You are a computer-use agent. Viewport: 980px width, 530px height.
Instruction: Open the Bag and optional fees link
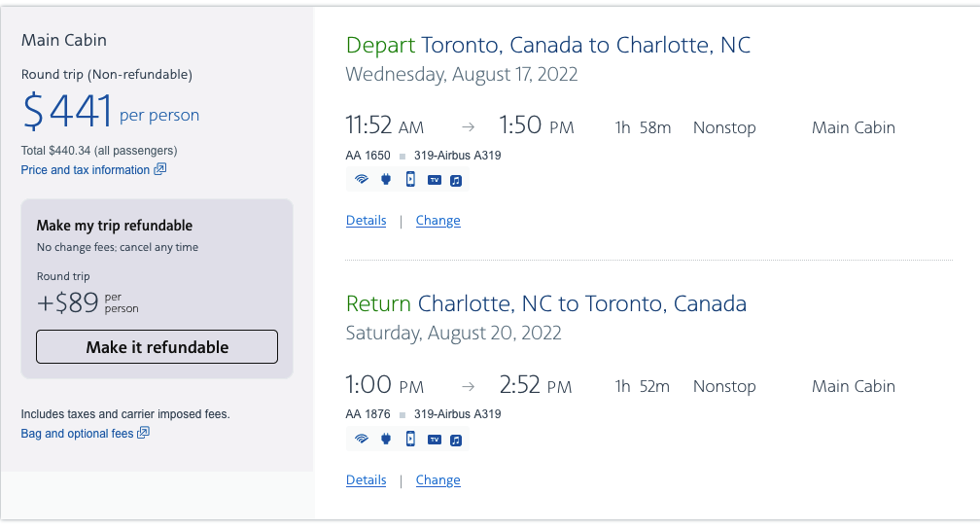77,434
